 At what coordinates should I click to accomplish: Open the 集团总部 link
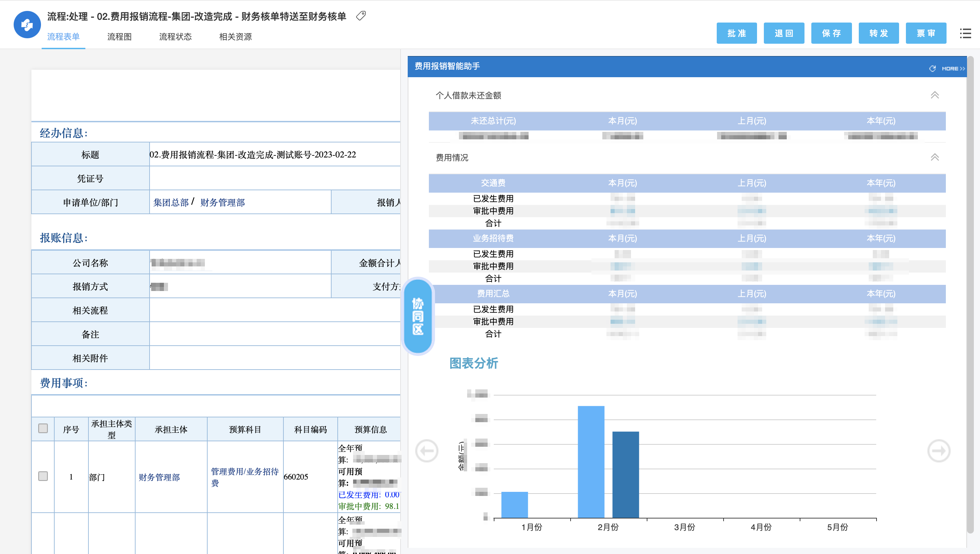pyautogui.click(x=171, y=203)
